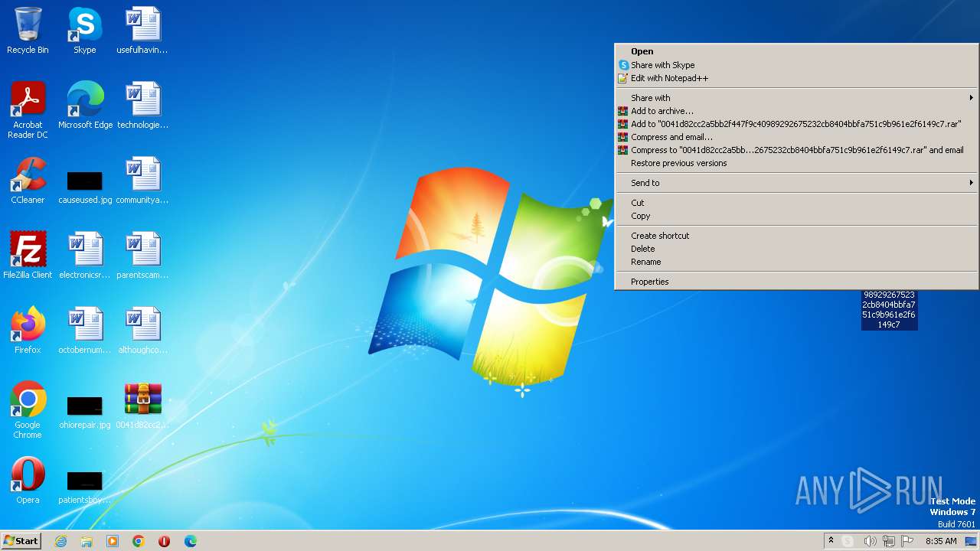This screenshot has height=551, width=980.
Task: Open Windows Explorer from the taskbar
Action: click(87, 541)
